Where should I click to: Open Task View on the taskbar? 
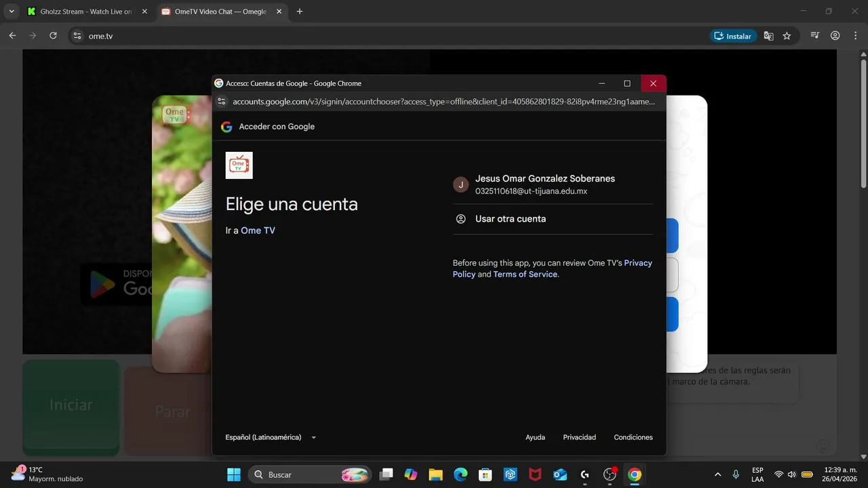(386, 474)
